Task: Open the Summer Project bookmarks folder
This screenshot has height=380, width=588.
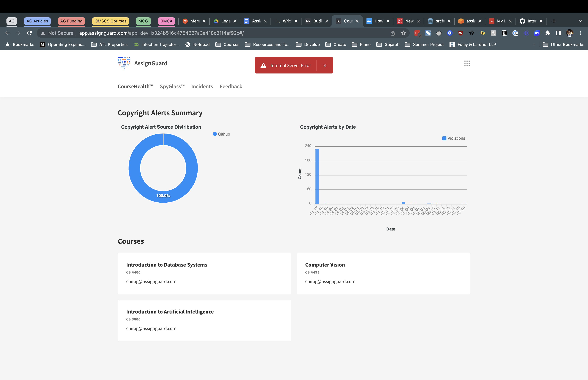Action: 424,44
